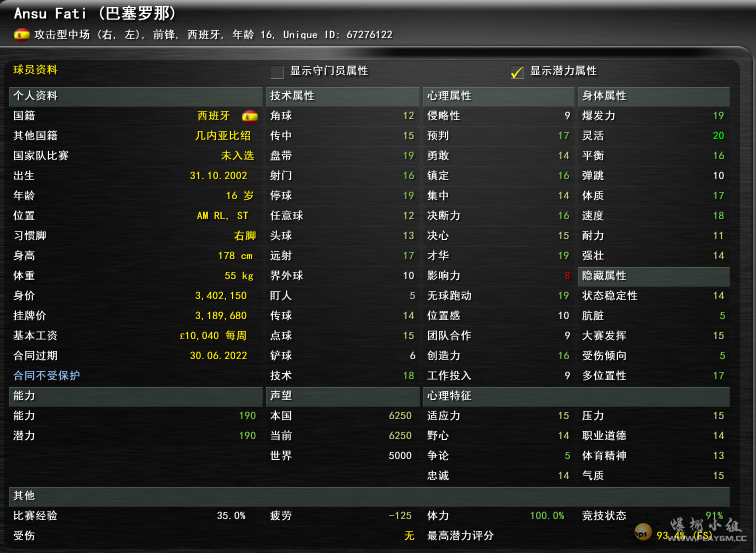
Task: Click 心理特征 section header
Action: coord(576,396)
